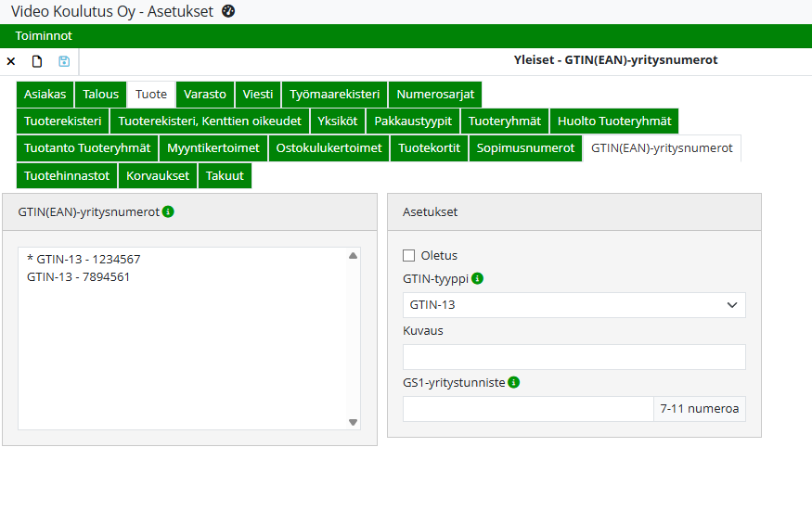This screenshot has width=812, height=511.
Task: Switch to the Varasto tab
Action: 204,95
